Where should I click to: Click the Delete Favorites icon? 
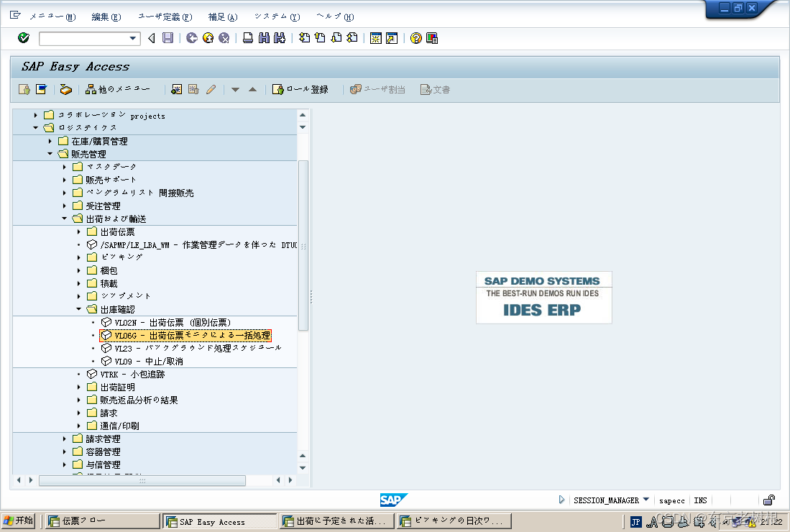click(193, 89)
